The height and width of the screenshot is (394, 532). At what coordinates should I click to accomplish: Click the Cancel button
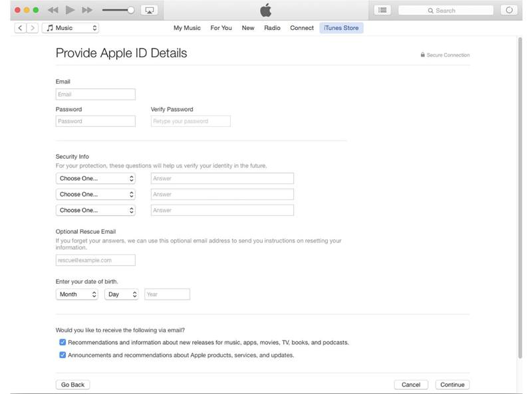coord(411,385)
